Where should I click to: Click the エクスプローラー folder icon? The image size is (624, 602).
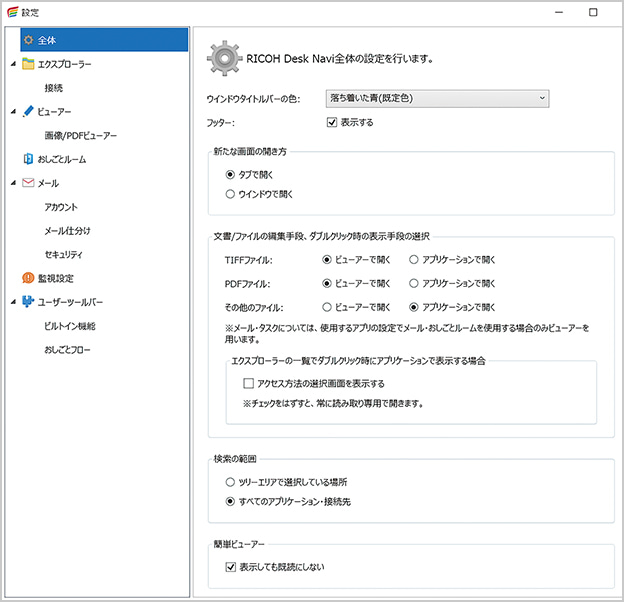coord(28,65)
